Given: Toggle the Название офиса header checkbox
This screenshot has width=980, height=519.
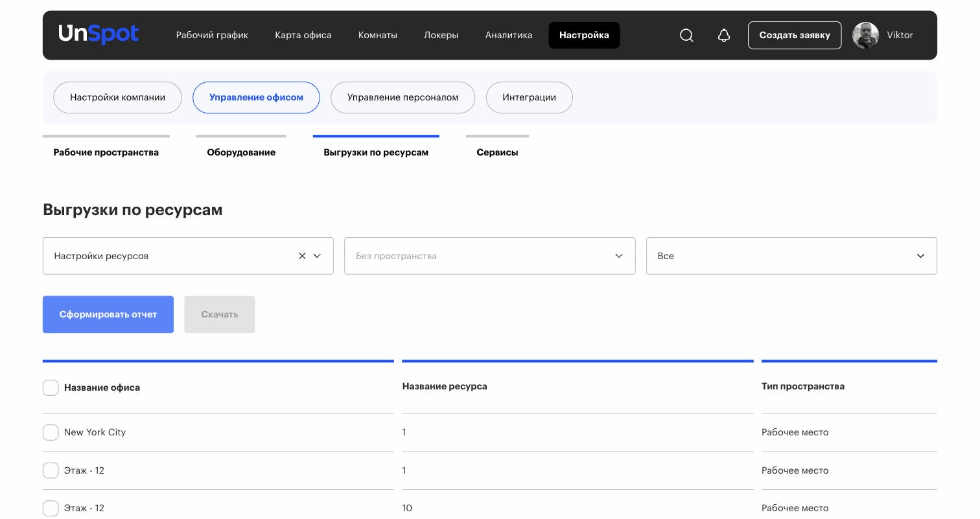Looking at the screenshot, I should pyautogui.click(x=51, y=387).
